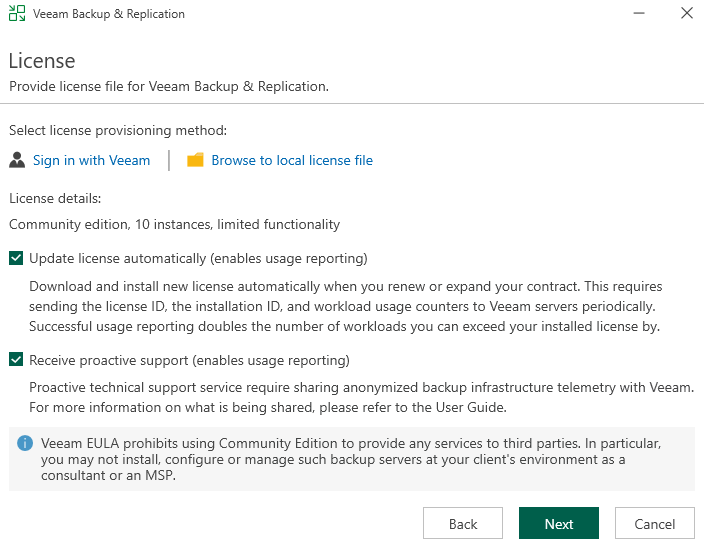Select Browse to local license file

[292, 160]
